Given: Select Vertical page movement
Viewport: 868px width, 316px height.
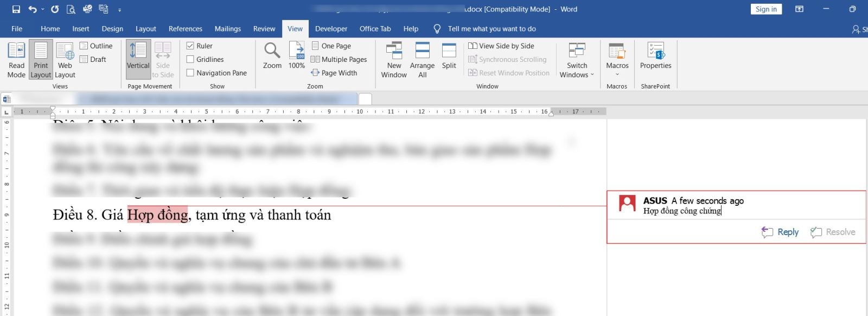Looking at the screenshot, I should (138, 60).
